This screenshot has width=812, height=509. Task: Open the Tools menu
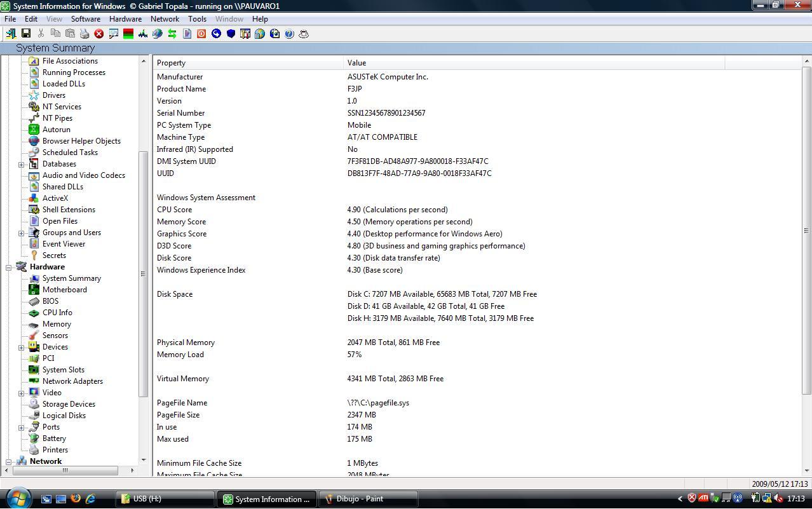tap(197, 19)
